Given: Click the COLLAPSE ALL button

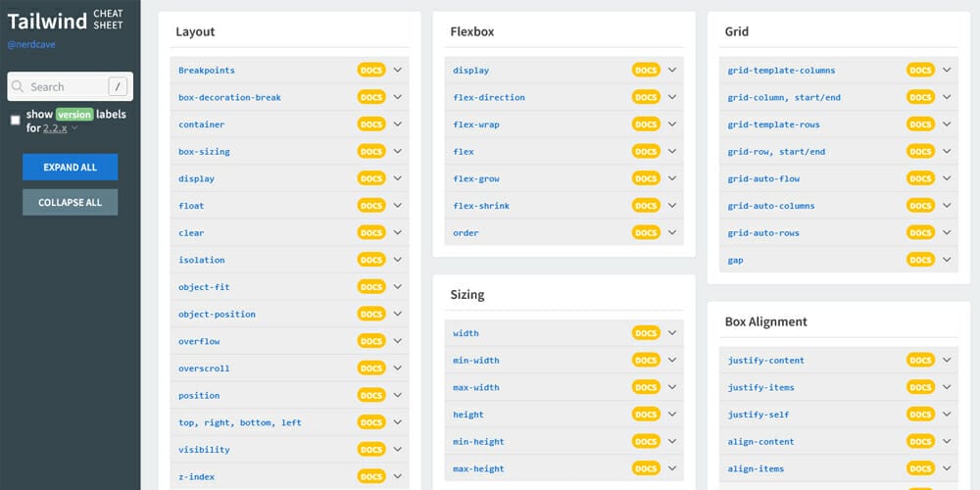Looking at the screenshot, I should click(70, 203).
